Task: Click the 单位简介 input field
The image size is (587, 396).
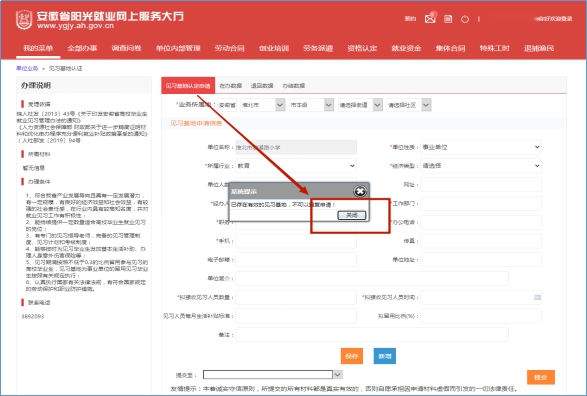Action: [372, 278]
